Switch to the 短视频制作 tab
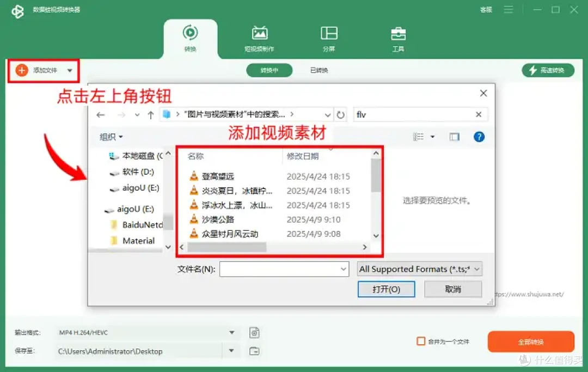588x372 pixels. (260, 39)
